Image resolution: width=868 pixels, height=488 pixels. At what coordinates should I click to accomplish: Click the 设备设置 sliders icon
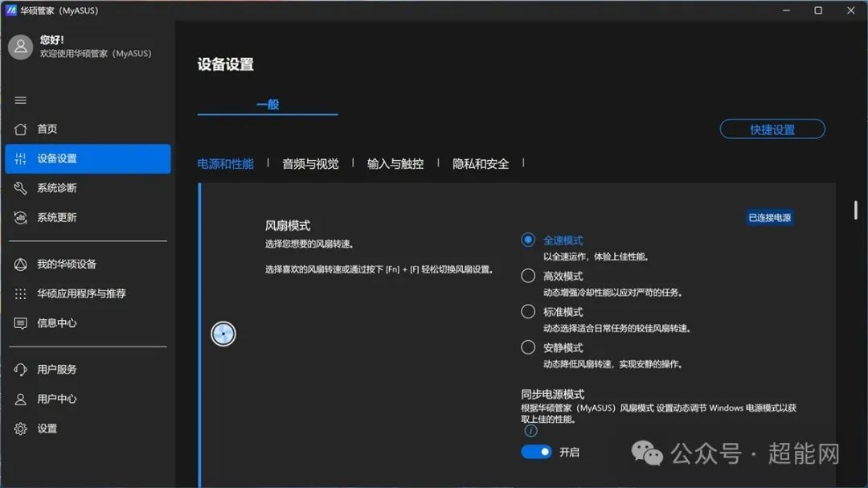point(20,158)
